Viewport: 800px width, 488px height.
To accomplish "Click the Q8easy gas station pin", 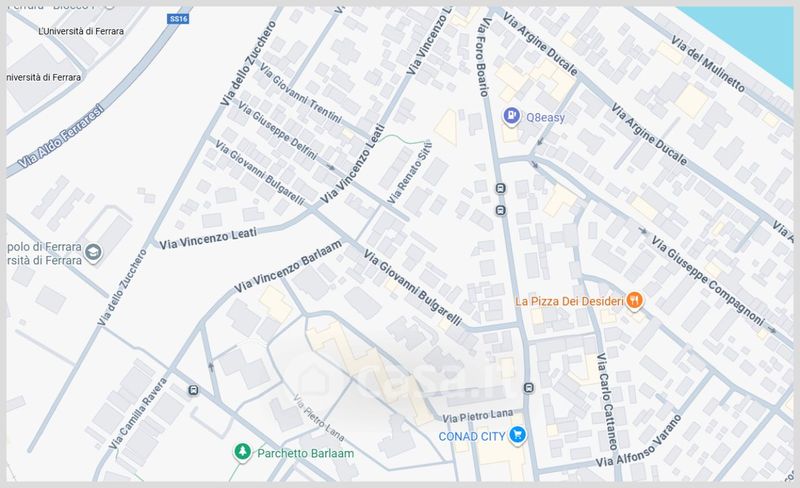I will pos(511,116).
